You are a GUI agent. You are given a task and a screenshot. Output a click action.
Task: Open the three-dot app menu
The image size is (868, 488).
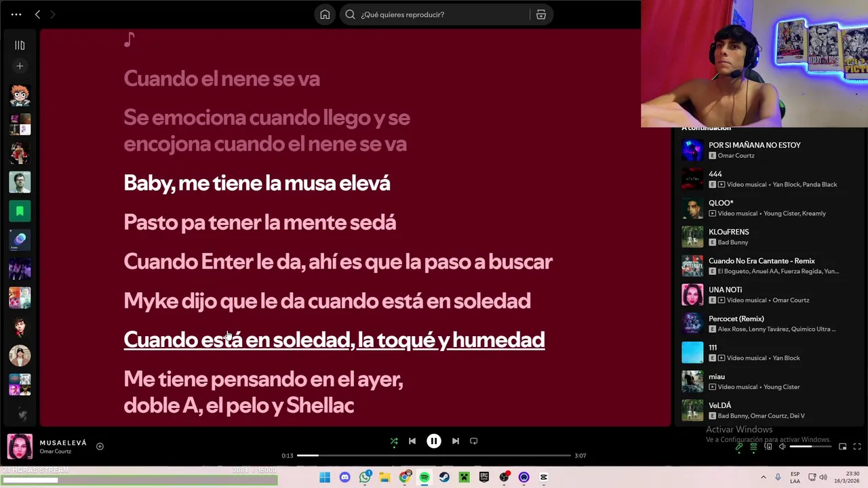(16, 14)
